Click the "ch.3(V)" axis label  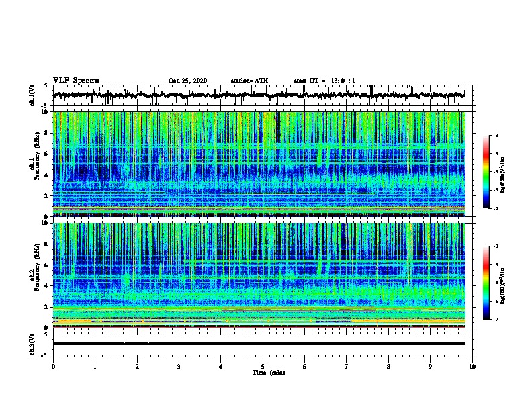pyautogui.click(x=32, y=345)
